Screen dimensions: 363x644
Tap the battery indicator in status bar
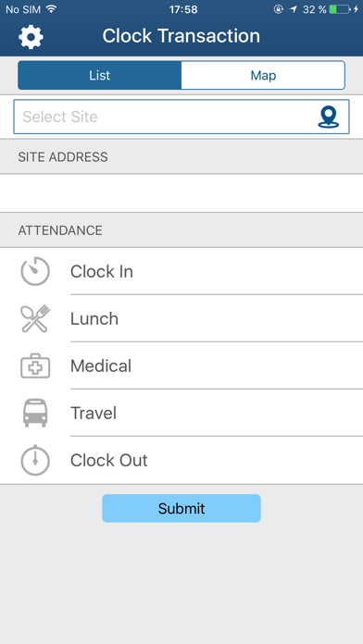click(340, 9)
